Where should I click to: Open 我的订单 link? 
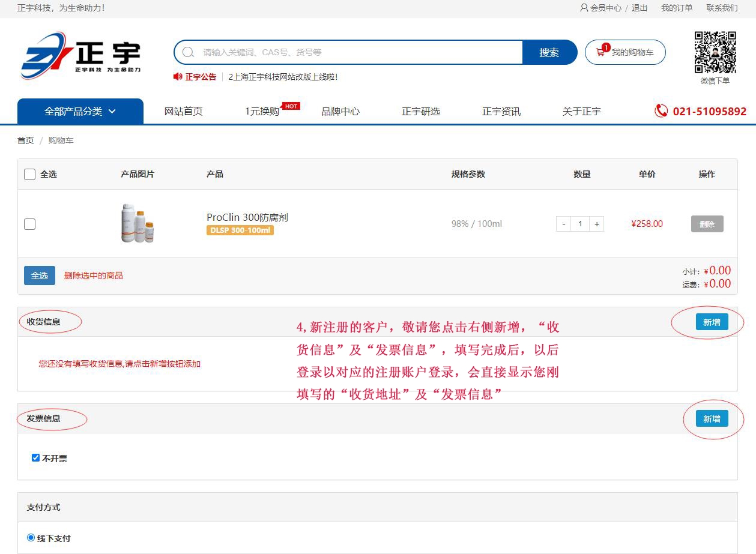tap(677, 8)
